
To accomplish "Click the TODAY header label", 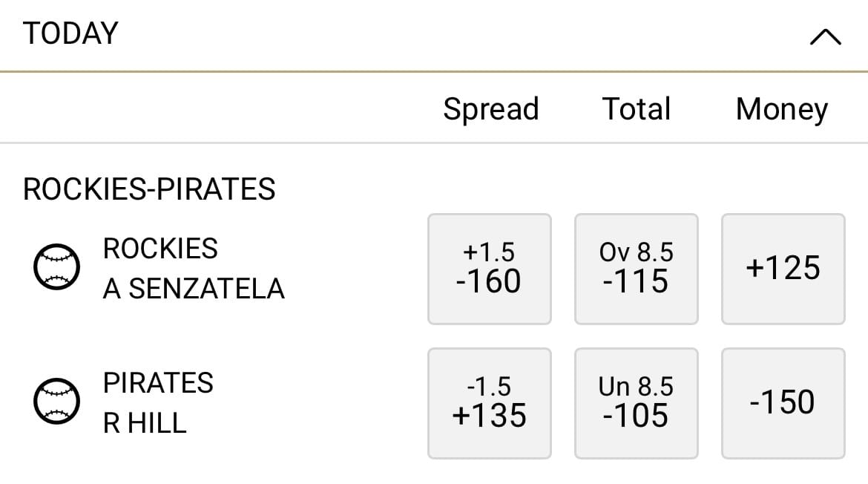I will coord(70,33).
